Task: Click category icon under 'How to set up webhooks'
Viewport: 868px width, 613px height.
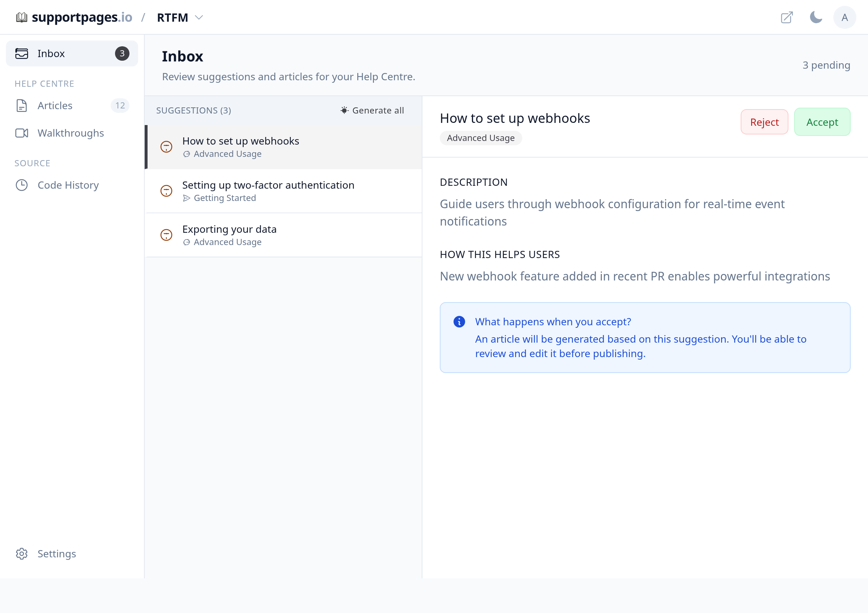Action: 186,154
